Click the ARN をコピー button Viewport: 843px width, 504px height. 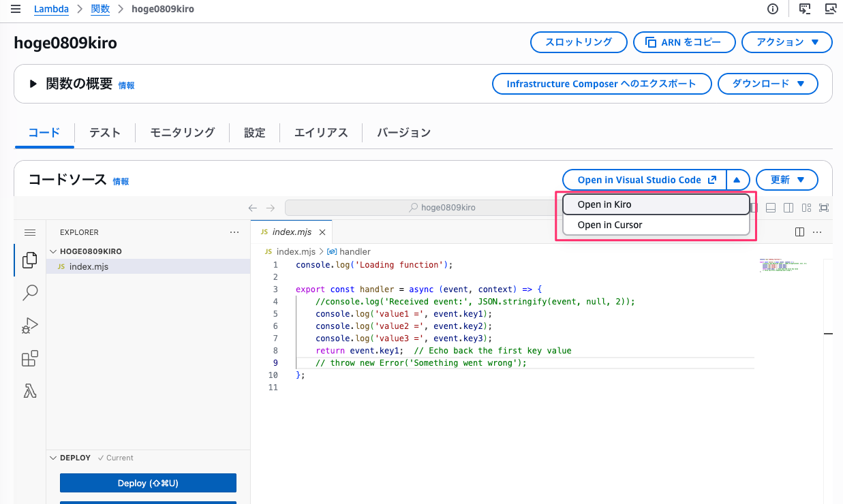[x=684, y=42]
